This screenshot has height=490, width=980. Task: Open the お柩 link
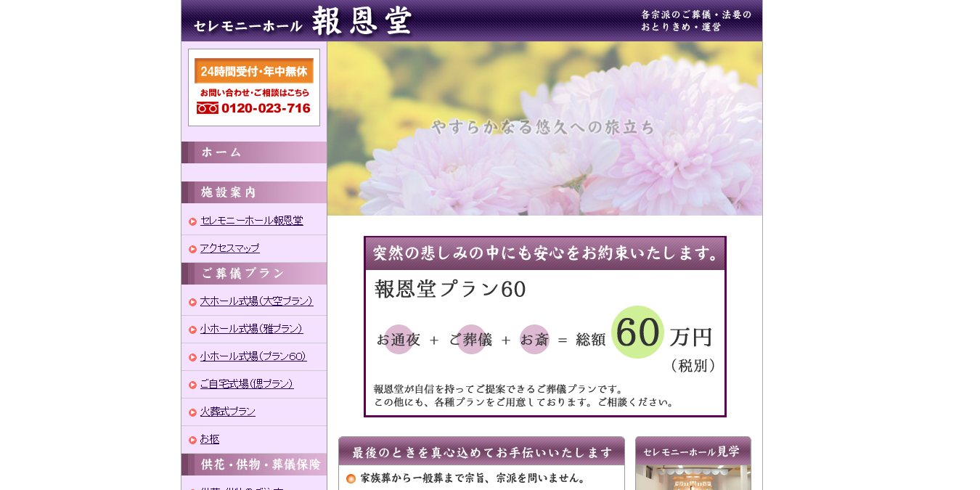pos(210,439)
